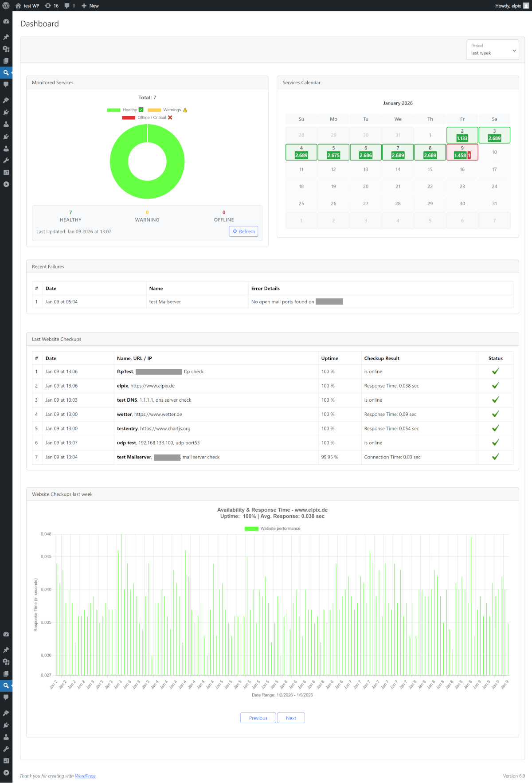Go to the Previous chart

(258, 718)
